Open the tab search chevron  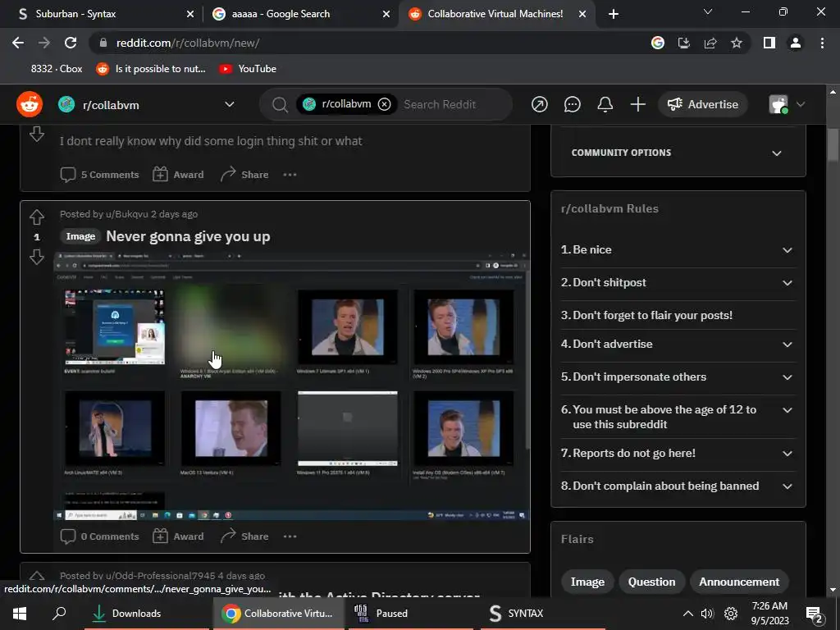coord(708,11)
